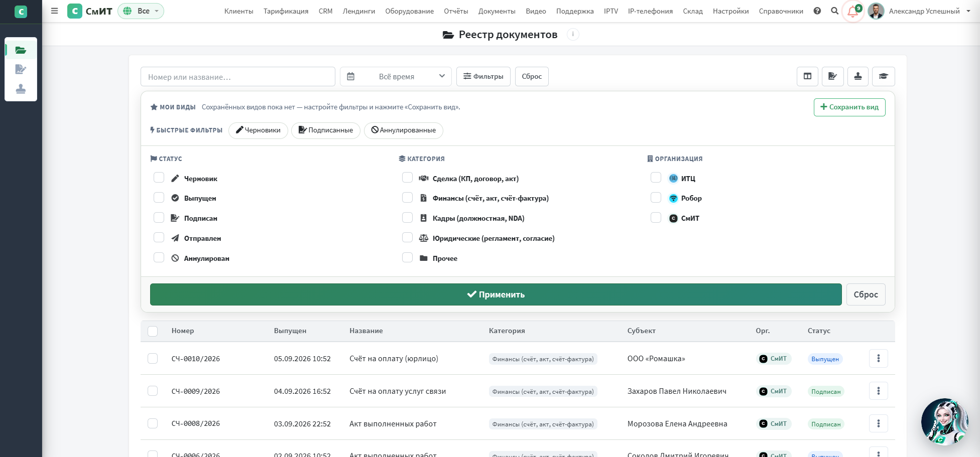Viewport: 980px width, 457px height.
Task: Click the graduation cap toolbar icon
Action: [883, 76]
